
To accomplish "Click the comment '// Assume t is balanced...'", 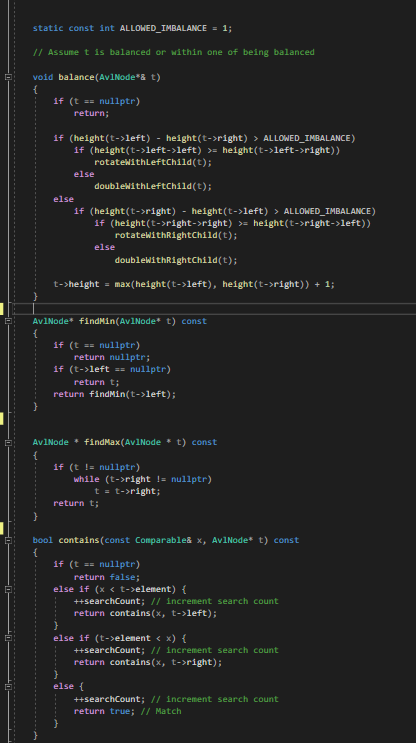I will pos(173,52).
